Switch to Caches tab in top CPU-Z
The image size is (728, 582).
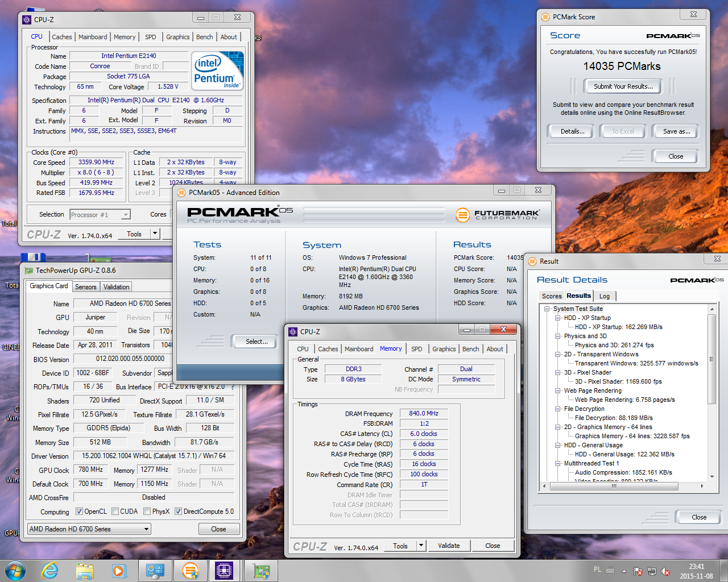(x=61, y=37)
